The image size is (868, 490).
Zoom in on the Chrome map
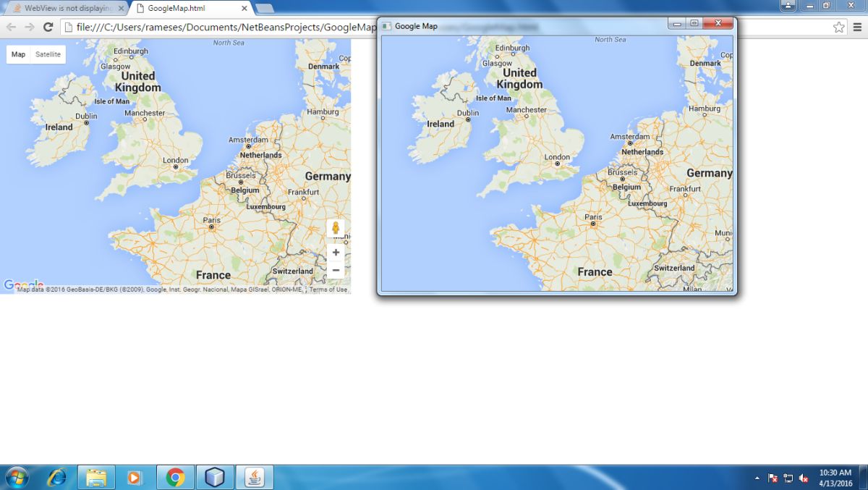tap(336, 253)
